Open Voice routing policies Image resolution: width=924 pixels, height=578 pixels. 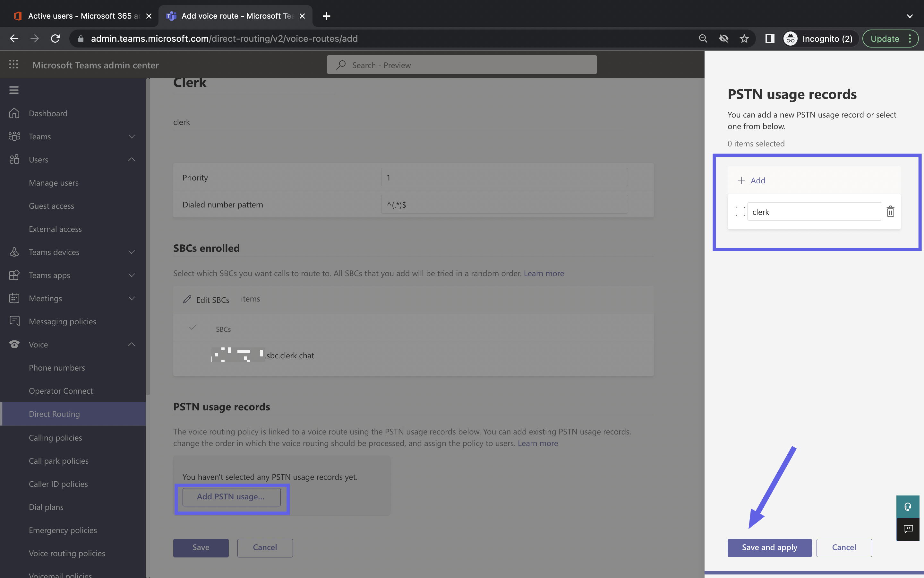point(67,553)
